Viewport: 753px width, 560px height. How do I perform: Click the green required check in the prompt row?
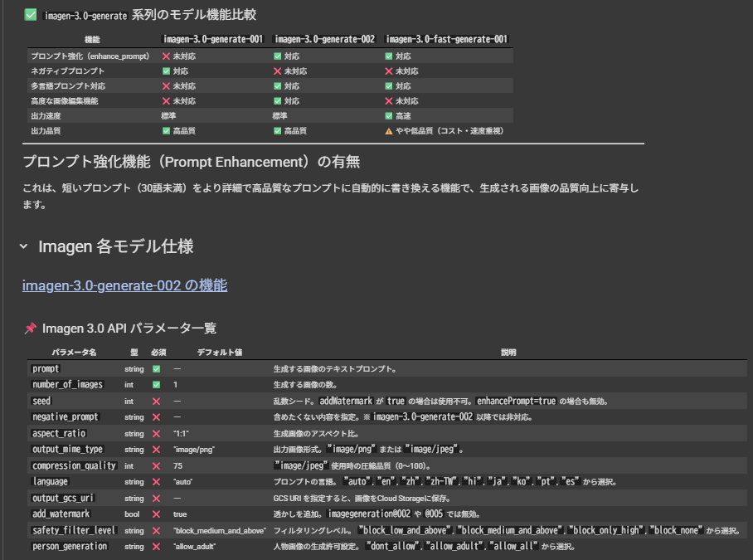pos(157,369)
